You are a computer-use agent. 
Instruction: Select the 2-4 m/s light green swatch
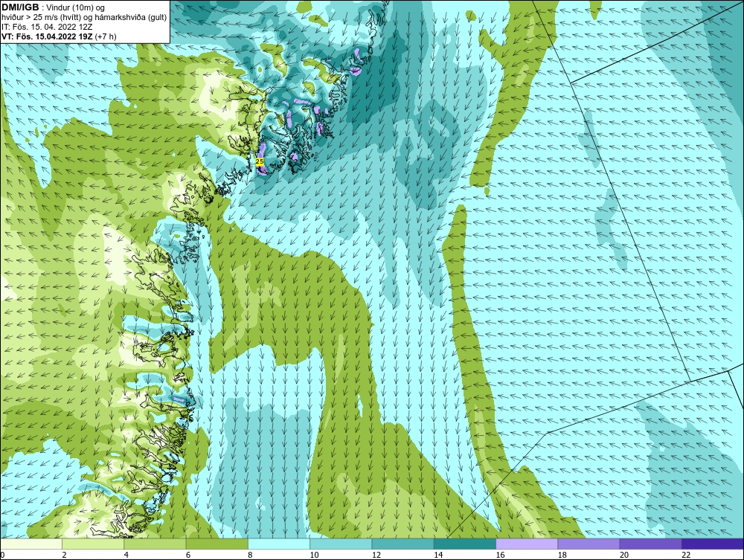[93, 544]
